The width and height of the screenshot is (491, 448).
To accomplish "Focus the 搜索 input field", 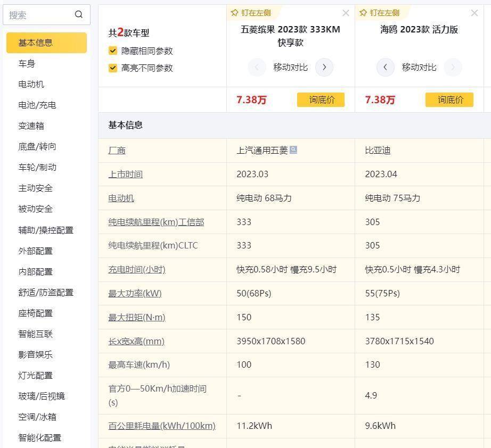I will (x=46, y=15).
